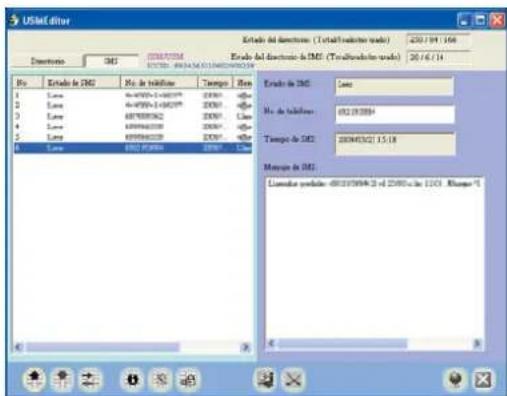507x396 pixels.
Task: Click the message area horizontal scrollbar thumb
Action: click(x=343, y=343)
